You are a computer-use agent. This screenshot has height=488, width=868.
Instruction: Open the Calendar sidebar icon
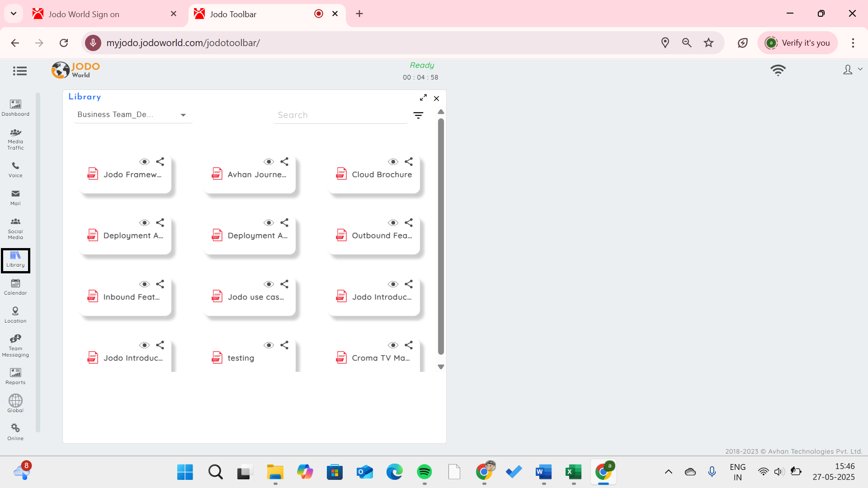[15, 287]
